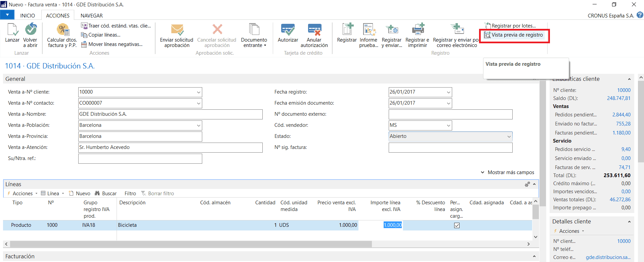The height and width of the screenshot is (262, 644).
Task: Click Filtro in Líneas toolbar
Action: (130, 194)
